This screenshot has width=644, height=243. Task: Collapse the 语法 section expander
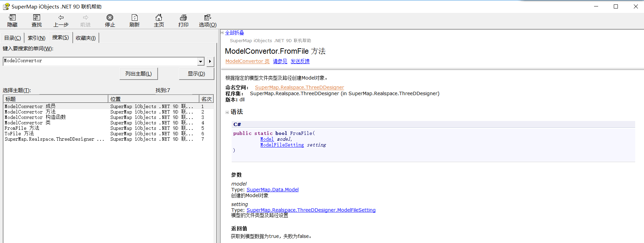point(227,112)
